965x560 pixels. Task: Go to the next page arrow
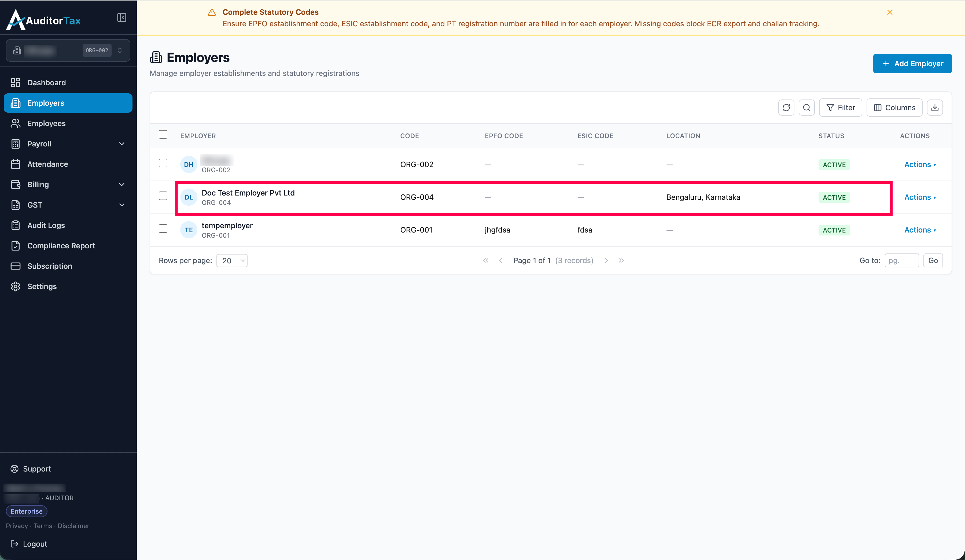606,260
